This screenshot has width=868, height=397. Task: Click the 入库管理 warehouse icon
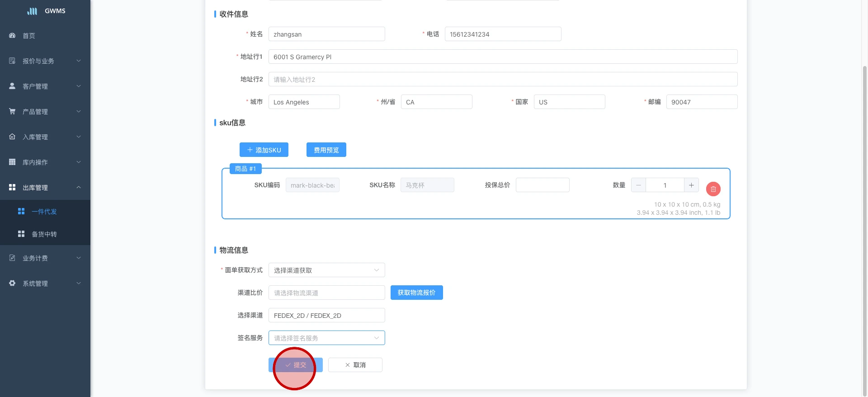pos(12,137)
